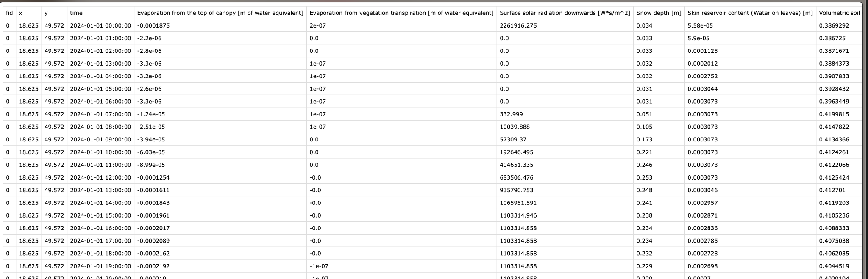Click the transpiration cell '2e-07'

(x=317, y=26)
